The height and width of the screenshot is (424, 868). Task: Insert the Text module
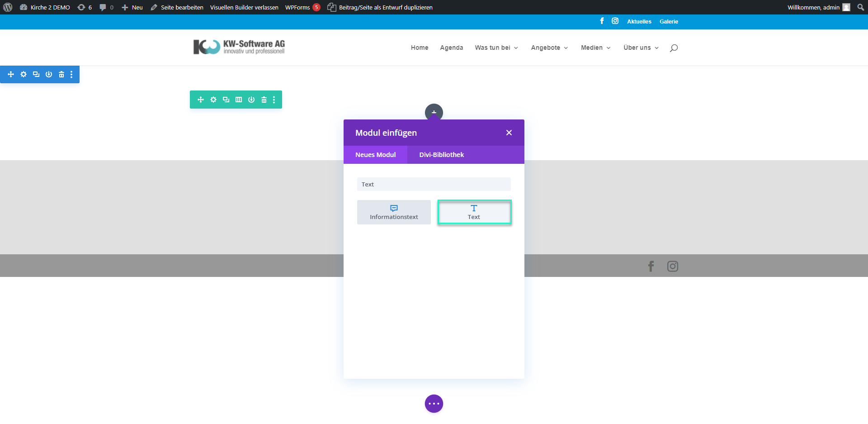pyautogui.click(x=474, y=212)
